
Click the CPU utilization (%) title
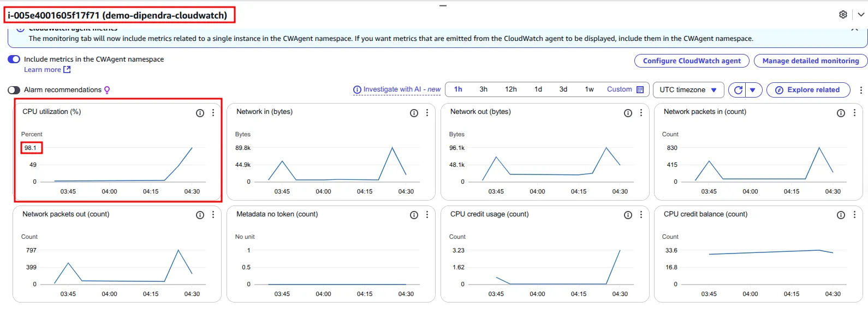(51, 112)
